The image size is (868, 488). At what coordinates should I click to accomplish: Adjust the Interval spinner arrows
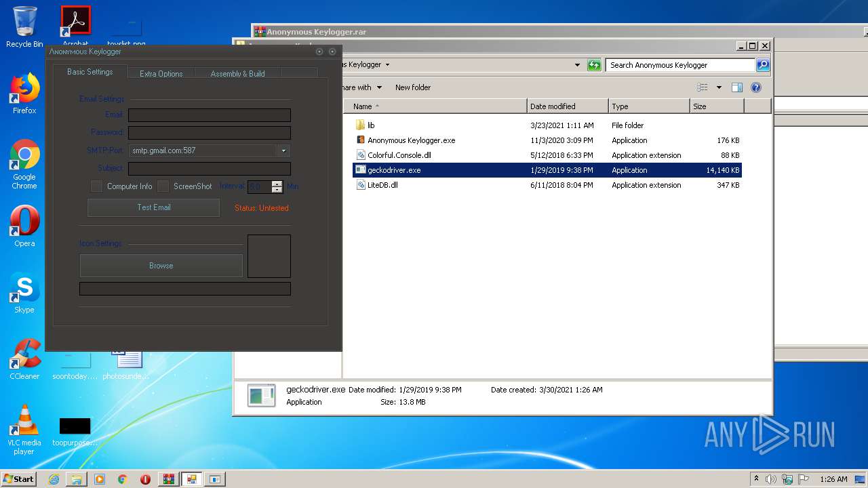tap(277, 186)
